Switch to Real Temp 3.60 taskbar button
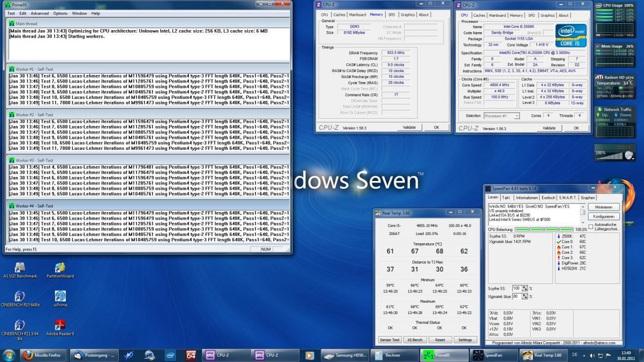Viewport: 644px width, 362px height. pyautogui.click(x=544, y=355)
